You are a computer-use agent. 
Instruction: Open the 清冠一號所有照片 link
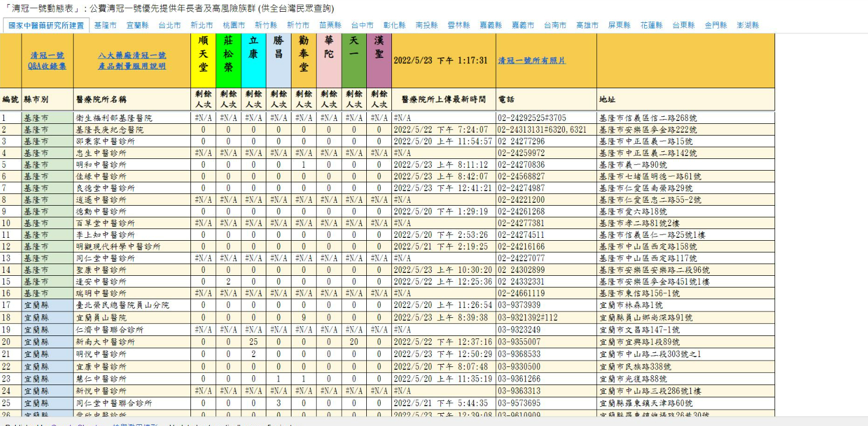532,61
